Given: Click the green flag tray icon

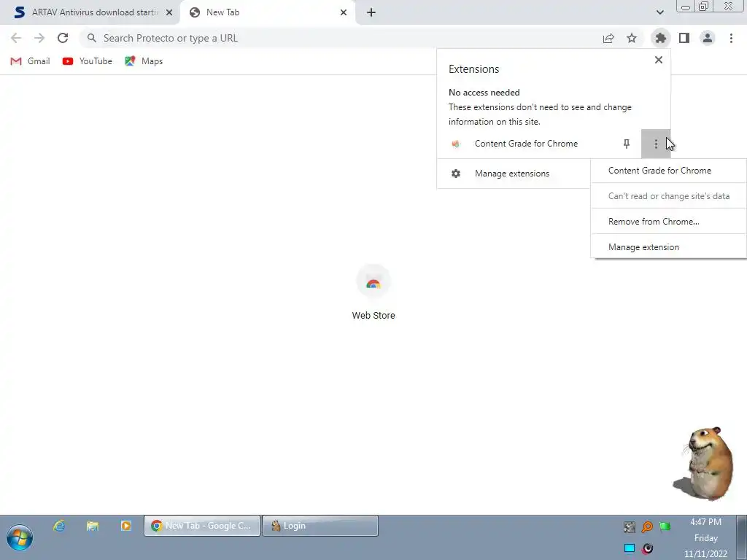Looking at the screenshot, I should (x=665, y=526).
